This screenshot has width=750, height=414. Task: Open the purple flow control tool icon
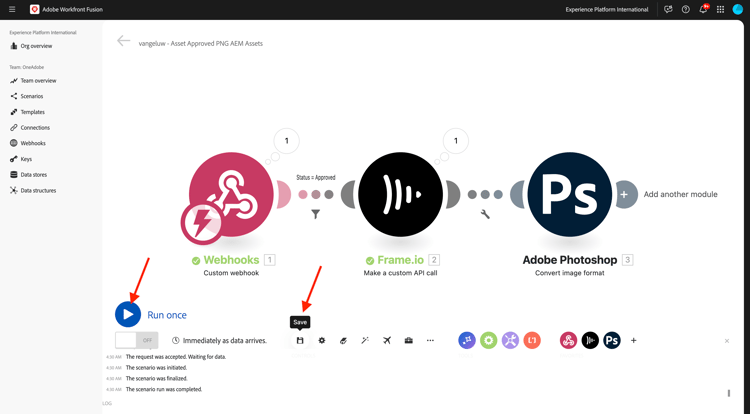[x=467, y=340]
